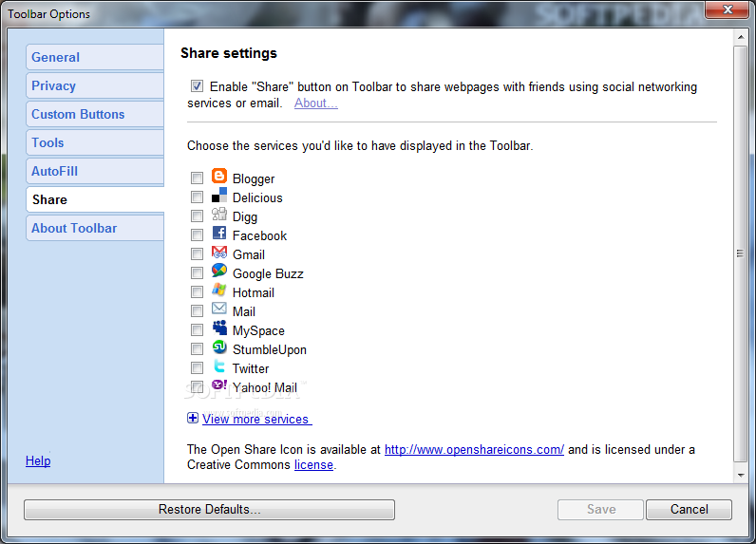Enable the Google Buzz checkbox
The width and height of the screenshot is (756, 544).
coord(197,273)
